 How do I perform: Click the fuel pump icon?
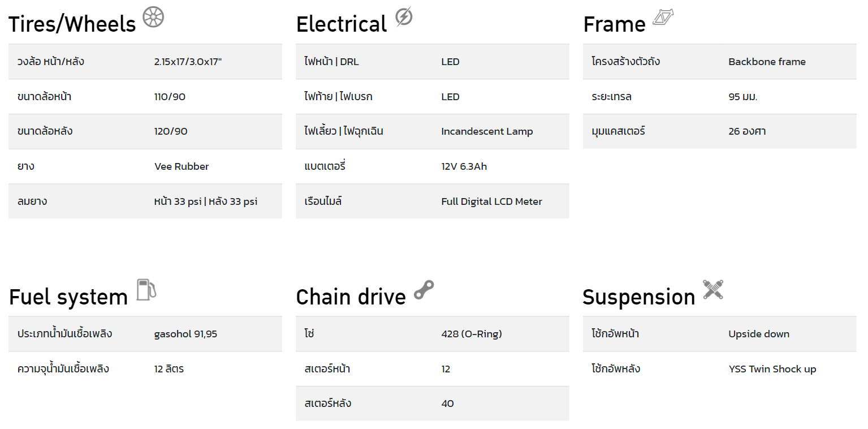coord(146,289)
